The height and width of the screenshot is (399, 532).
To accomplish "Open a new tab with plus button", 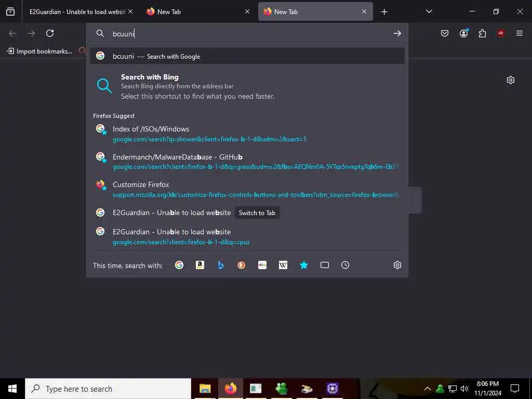I will (384, 12).
